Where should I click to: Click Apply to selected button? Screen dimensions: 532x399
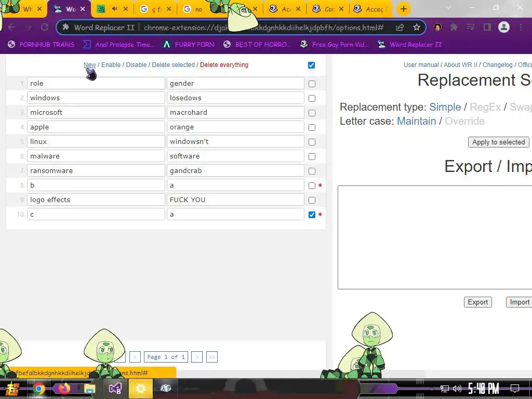(498, 142)
